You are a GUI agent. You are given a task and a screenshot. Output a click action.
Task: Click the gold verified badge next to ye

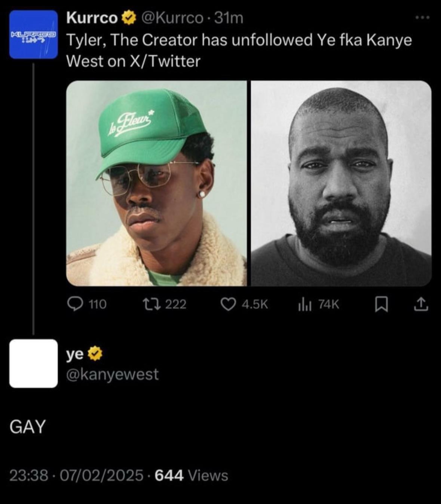[95, 354]
